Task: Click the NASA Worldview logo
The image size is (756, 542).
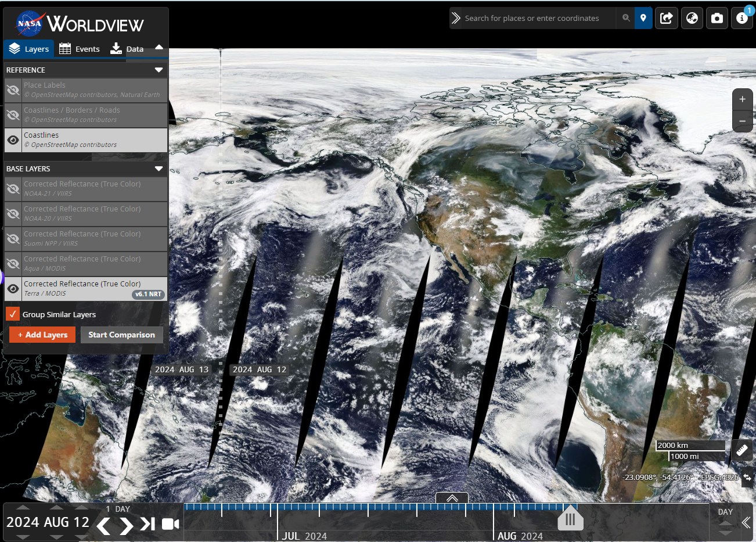Action: 80,24
